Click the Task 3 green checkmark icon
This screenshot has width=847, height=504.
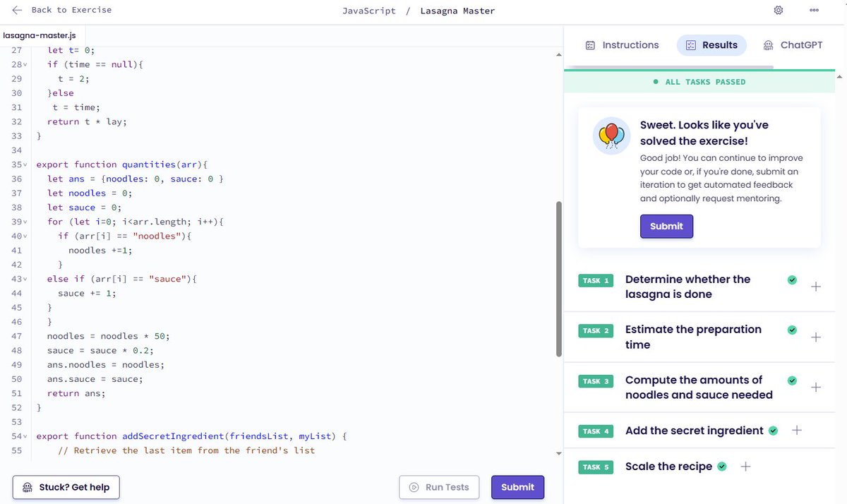click(x=792, y=380)
